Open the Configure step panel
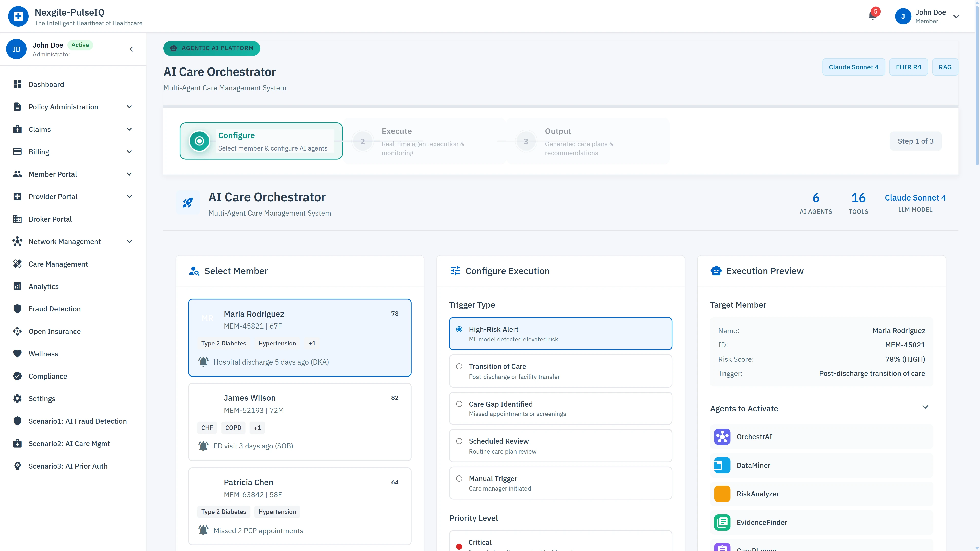The height and width of the screenshot is (551, 980). (x=261, y=141)
